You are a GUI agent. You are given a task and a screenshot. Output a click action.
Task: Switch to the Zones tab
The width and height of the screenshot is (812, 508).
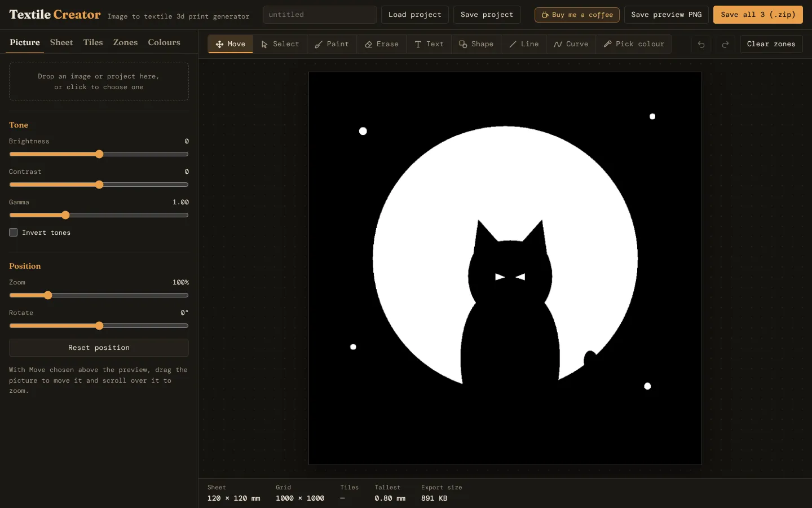coord(125,42)
